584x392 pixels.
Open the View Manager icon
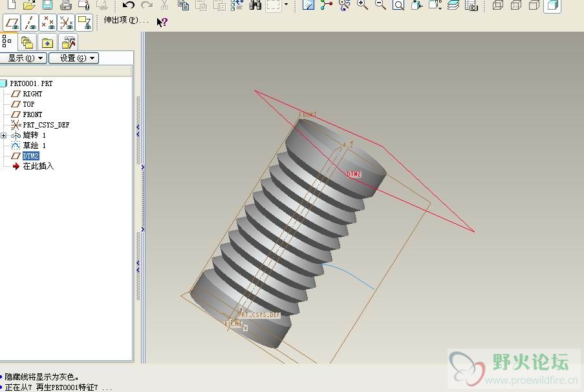(471, 5)
